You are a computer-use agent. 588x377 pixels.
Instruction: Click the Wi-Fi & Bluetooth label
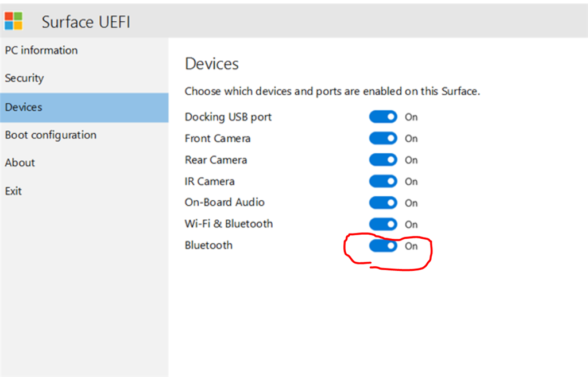point(229,224)
